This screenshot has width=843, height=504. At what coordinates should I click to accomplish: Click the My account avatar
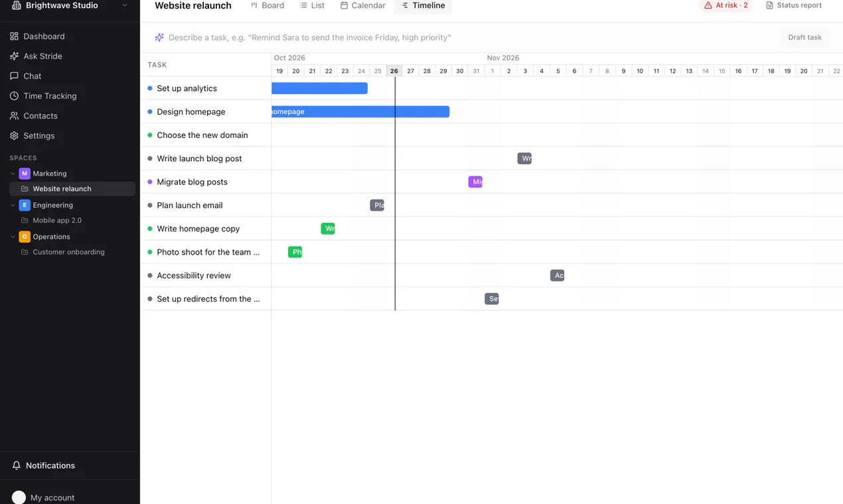pyautogui.click(x=19, y=497)
